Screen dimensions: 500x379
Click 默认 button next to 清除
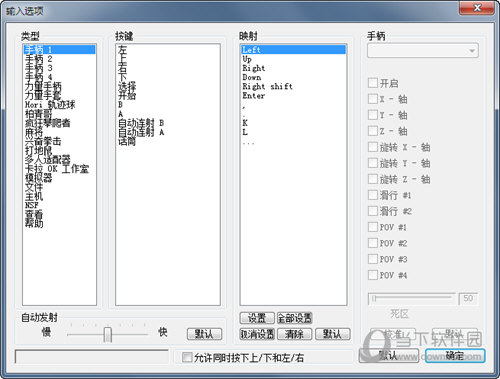333,334
